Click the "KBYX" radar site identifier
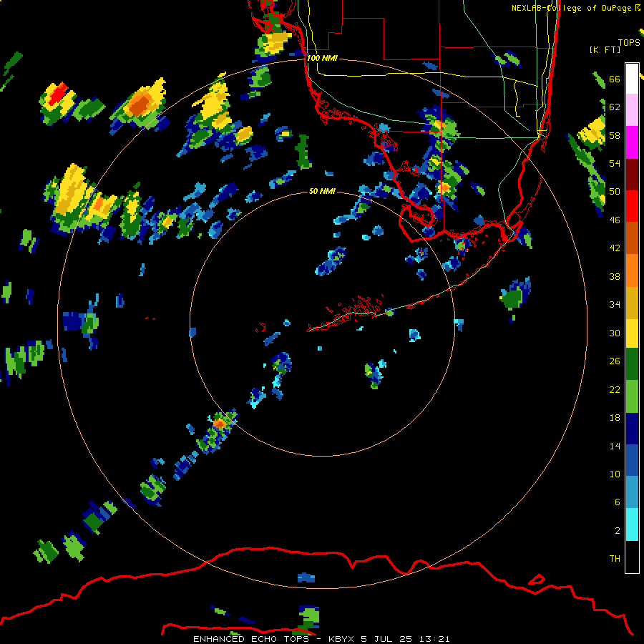This screenshot has width=644, height=644. click(x=341, y=639)
